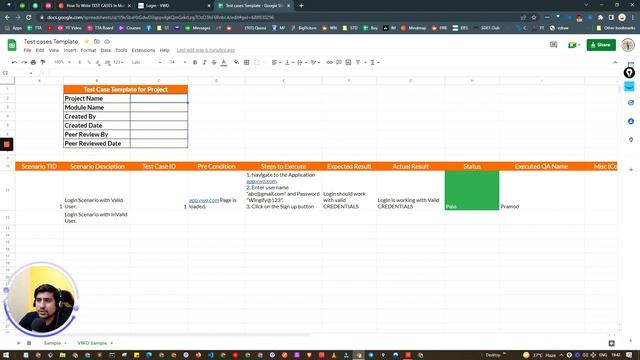The height and width of the screenshot is (360, 640).
Task: Click the Explore icon at bottom right
Action: click(x=611, y=344)
